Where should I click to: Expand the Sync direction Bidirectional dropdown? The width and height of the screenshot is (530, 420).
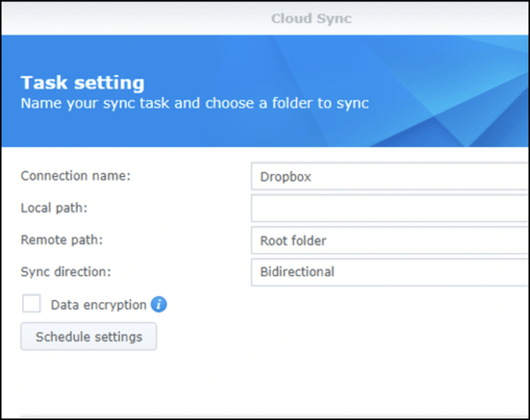click(x=390, y=272)
